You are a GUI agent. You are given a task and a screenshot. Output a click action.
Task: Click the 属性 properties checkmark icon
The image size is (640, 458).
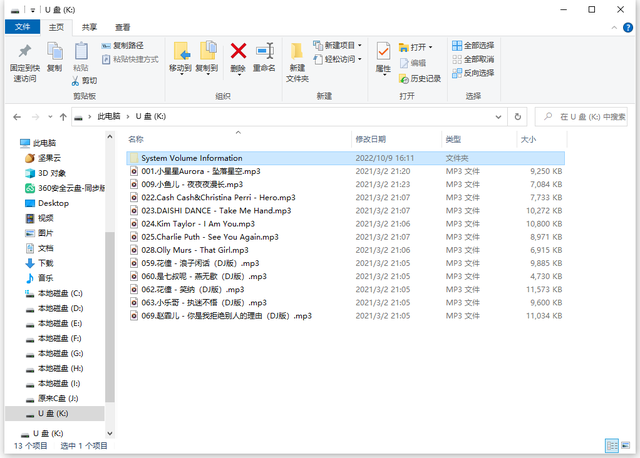coord(383,51)
